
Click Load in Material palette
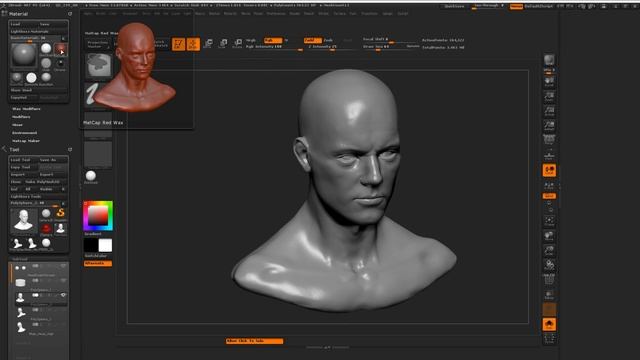tap(24, 24)
